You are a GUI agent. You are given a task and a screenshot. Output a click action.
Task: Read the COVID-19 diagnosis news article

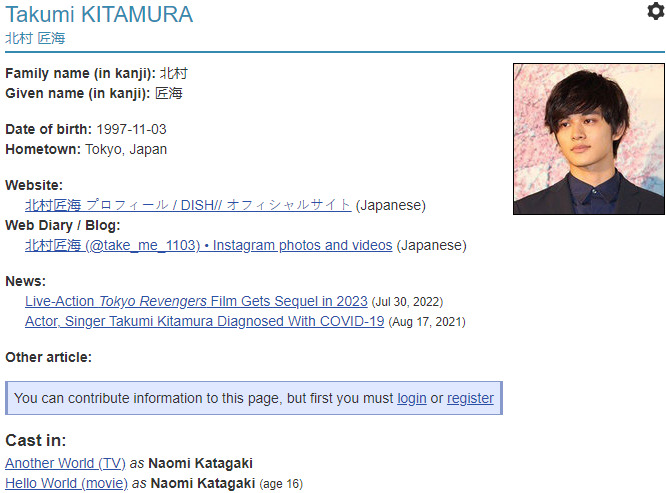pos(204,321)
